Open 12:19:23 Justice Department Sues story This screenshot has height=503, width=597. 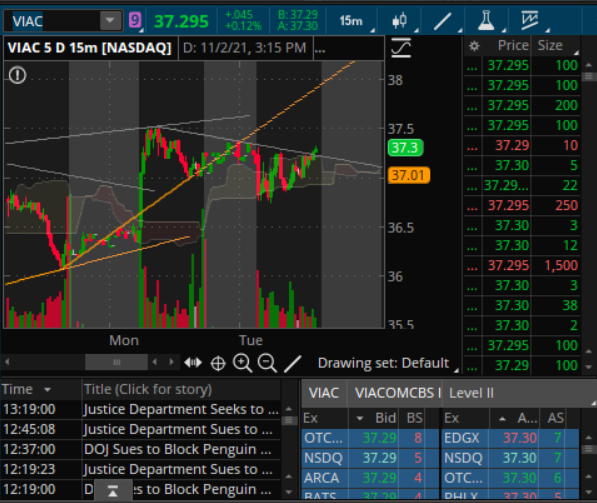(x=140, y=469)
